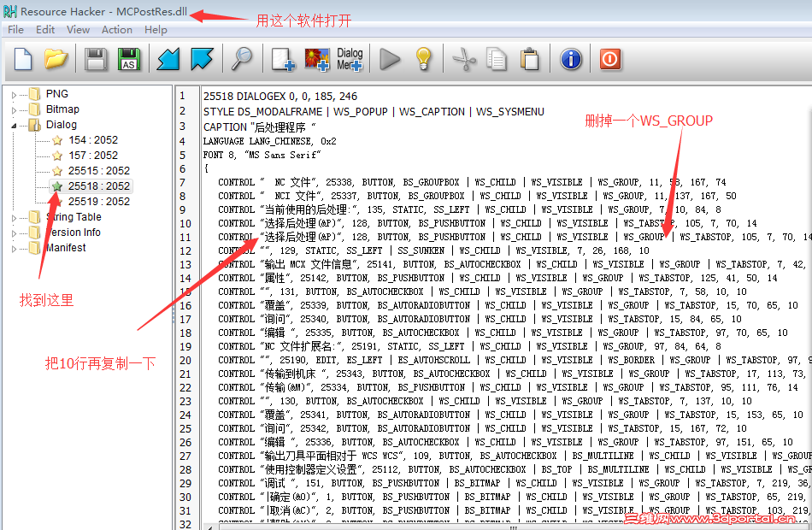Click the Paste clipboard icon
812x530 pixels.
pyautogui.click(x=529, y=59)
